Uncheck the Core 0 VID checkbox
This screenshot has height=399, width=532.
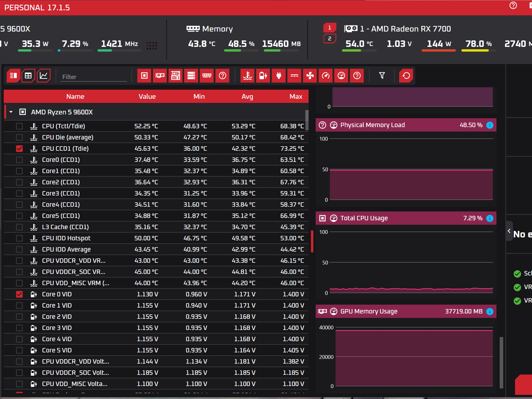tap(19, 294)
